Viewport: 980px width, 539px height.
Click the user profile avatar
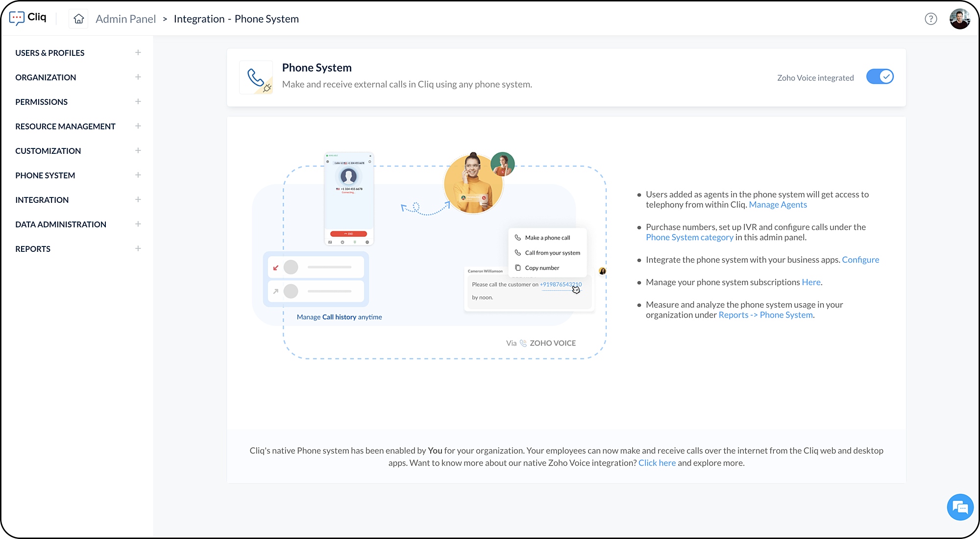[x=959, y=19]
